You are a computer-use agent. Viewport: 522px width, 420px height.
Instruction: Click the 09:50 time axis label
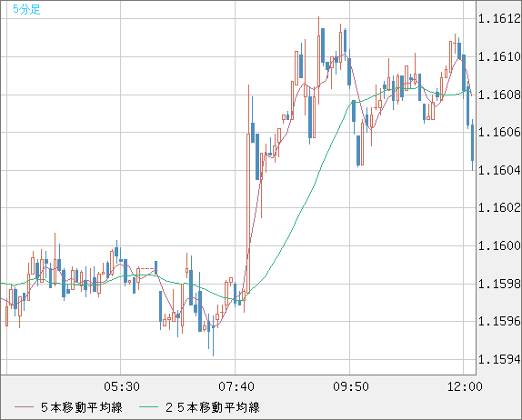(x=351, y=386)
